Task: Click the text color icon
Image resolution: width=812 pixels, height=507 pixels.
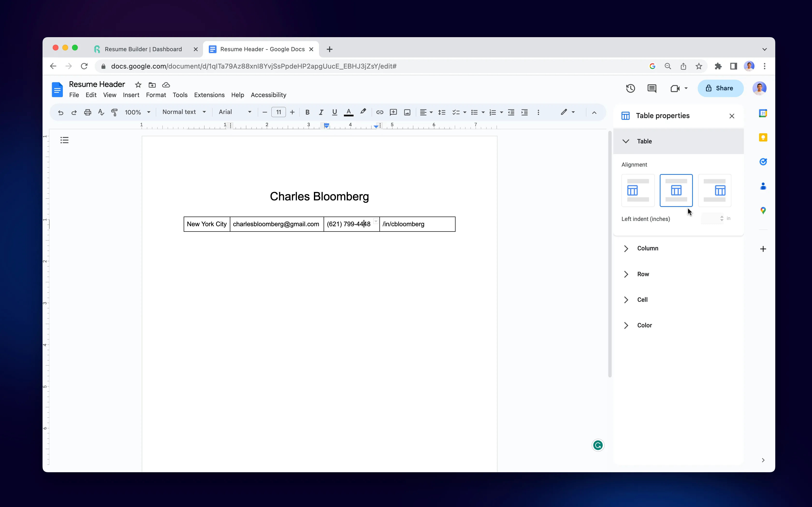Action: pyautogui.click(x=348, y=112)
